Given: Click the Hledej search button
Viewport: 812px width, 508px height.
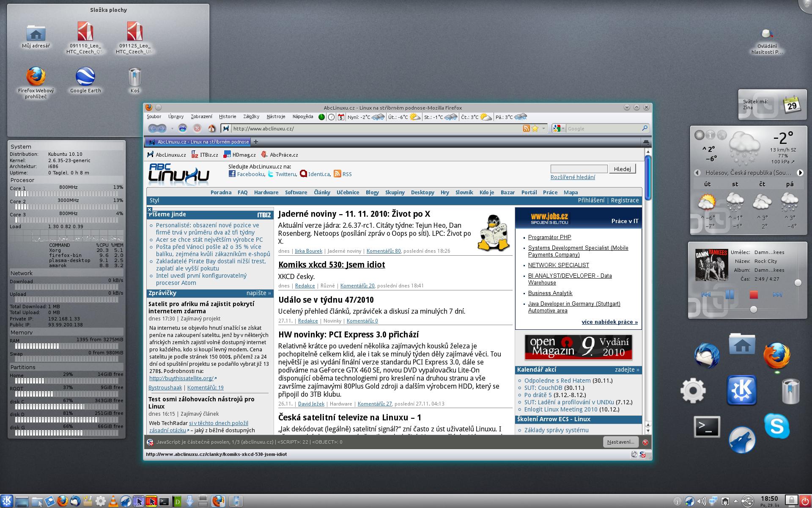Looking at the screenshot, I should pyautogui.click(x=622, y=169).
